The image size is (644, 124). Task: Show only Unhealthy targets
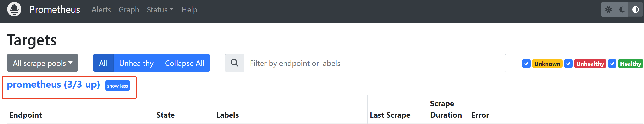click(x=136, y=63)
